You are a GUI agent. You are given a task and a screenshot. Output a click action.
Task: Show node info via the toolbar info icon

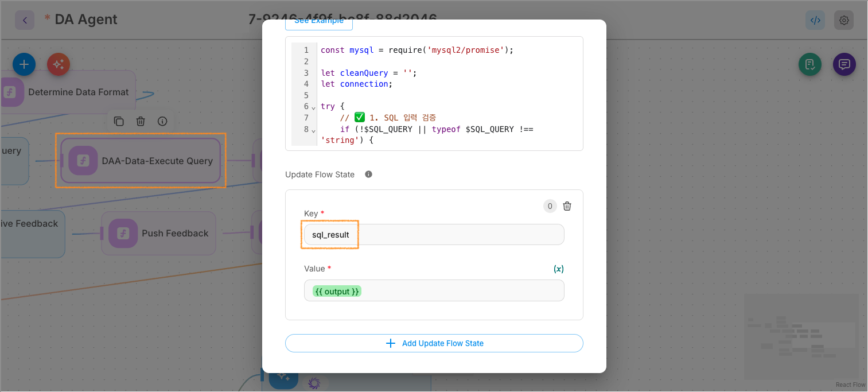(162, 121)
